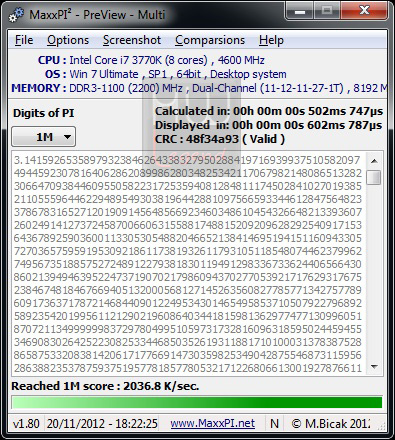Click the scrollbar up arrow
The image size is (395, 440).
tap(374, 161)
